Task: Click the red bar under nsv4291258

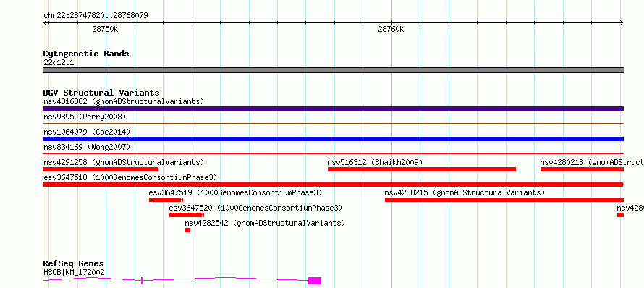Action: click(101, 169)
